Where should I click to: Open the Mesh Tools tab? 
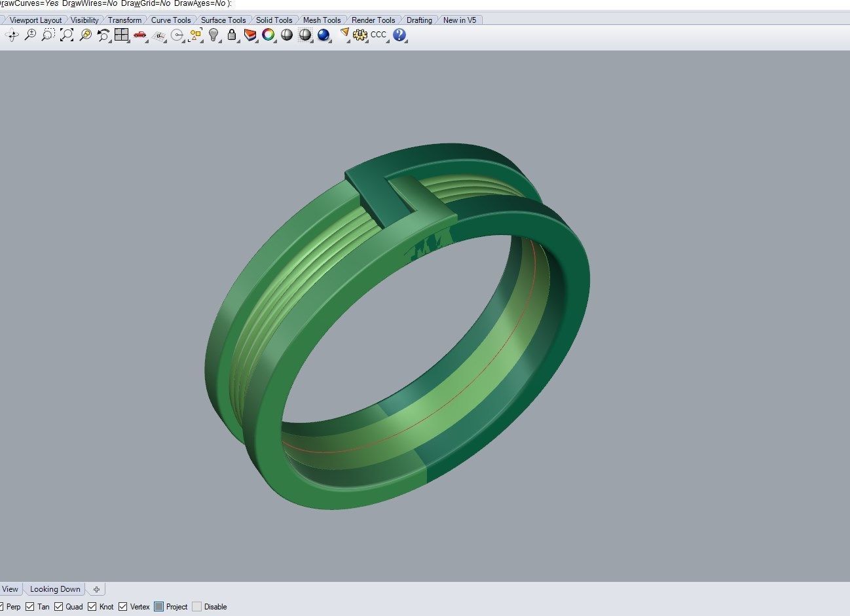click(x=322, y=20)
